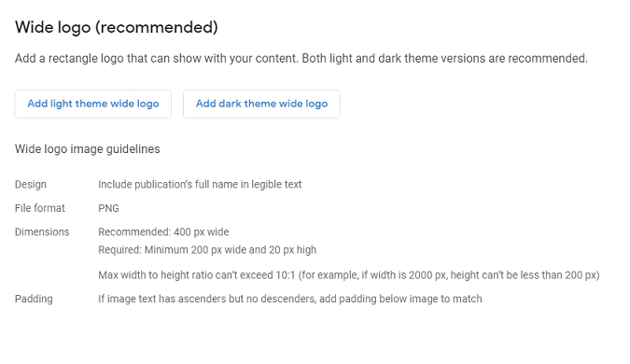Click the 'Add a rectangle logo' sentence
Screen dimensions: 630x364
157,58
